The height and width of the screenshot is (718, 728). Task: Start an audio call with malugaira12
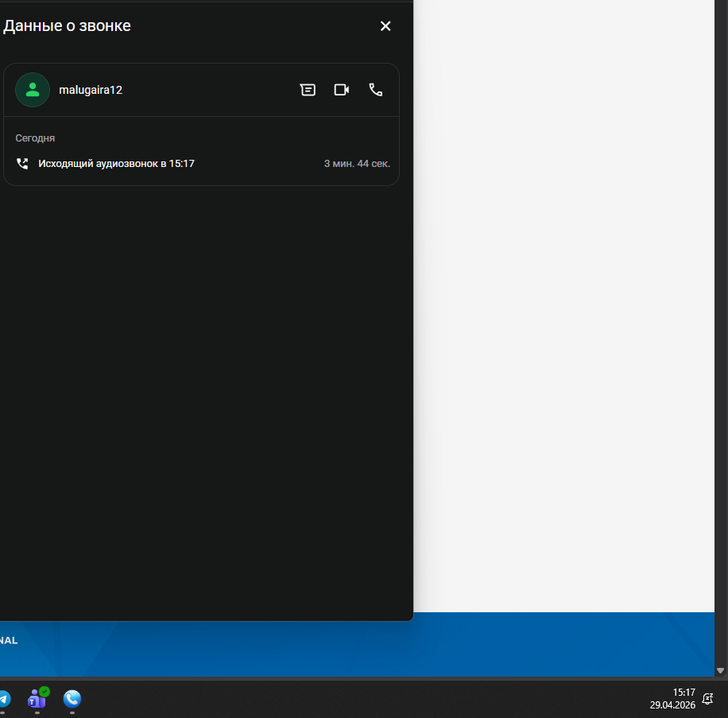[x=376, y=90]
